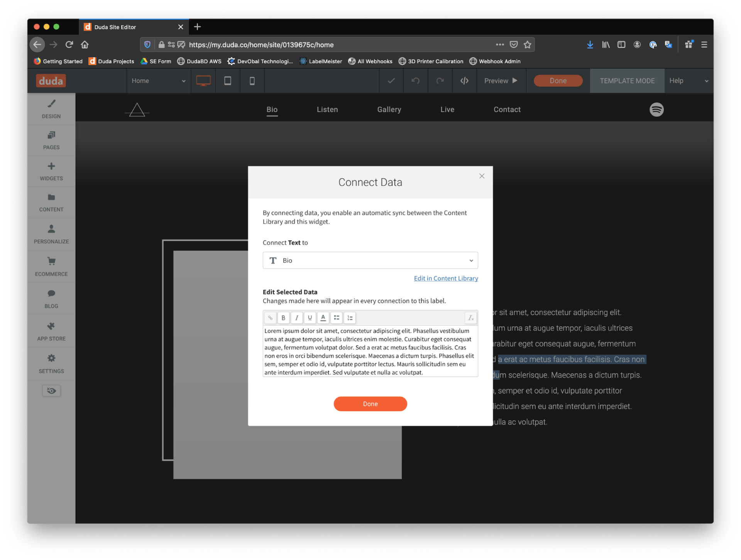Insert link in text editor toolbar
The width and height of the screenshot is (741, 560).
pos(270,318)
